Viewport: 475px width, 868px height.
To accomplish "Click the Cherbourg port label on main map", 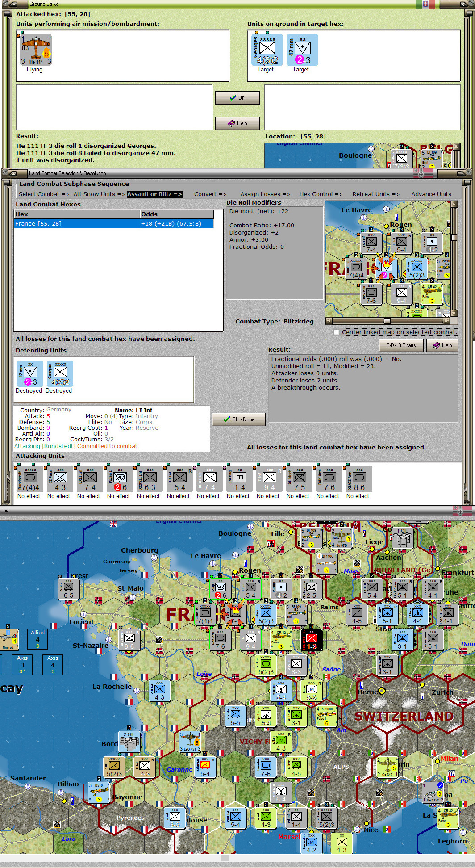I will coord(140,550).
